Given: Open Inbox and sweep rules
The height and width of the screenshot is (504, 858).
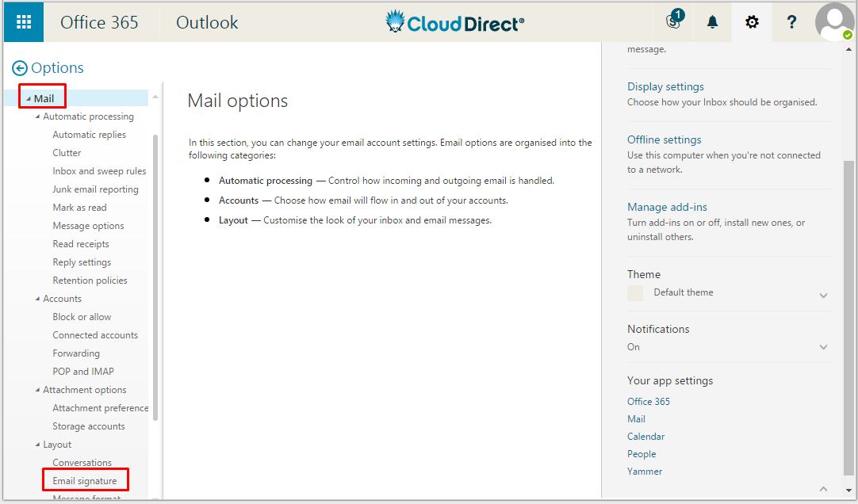Looking at the screenshot, I should (x=99, y=171).
